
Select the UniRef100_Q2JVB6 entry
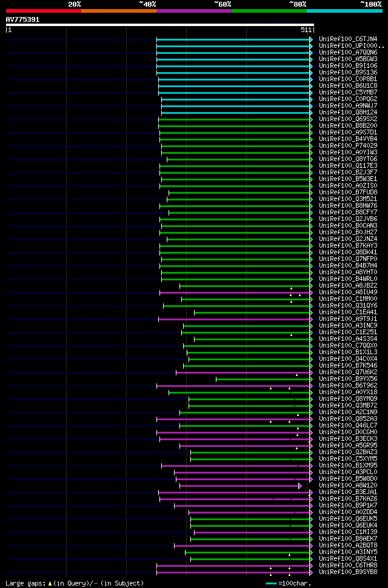click(348, 219)
